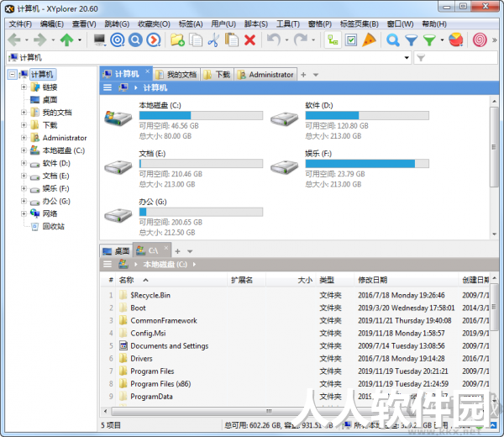
Task: Open the 收藏夹(O) menu
Action: (154, 24)
